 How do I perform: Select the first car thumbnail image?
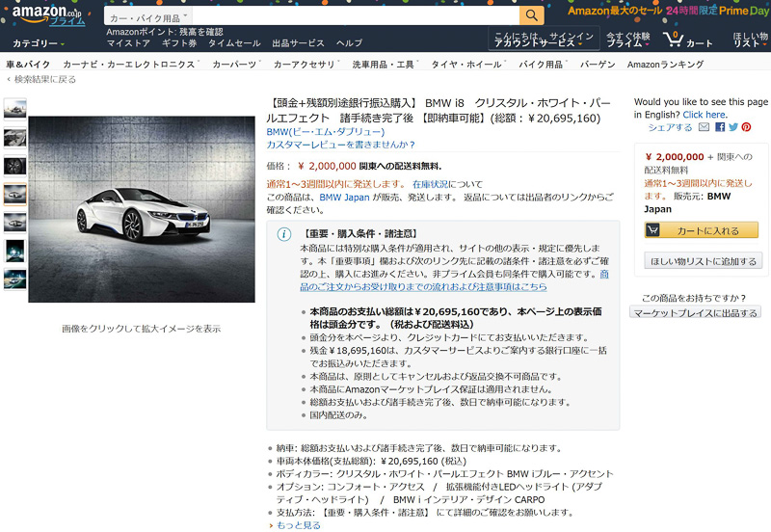tap(15, 109)
